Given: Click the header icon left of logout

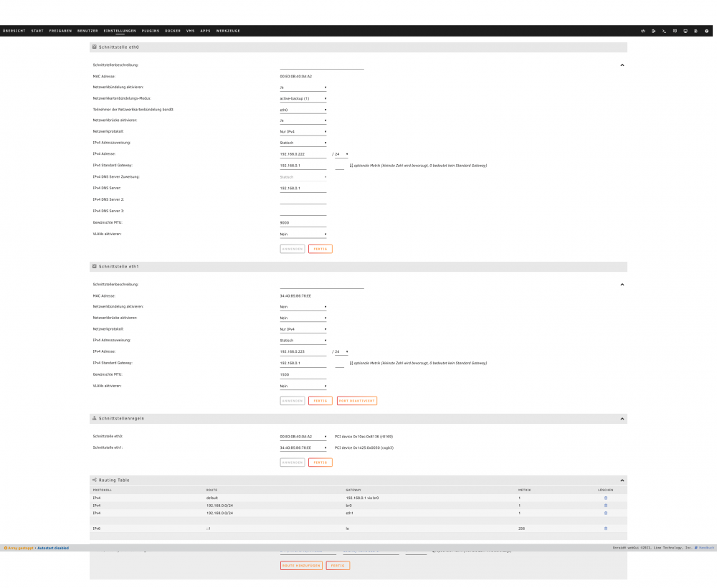Looking at the screenshot, I should (x=643, y=31).
